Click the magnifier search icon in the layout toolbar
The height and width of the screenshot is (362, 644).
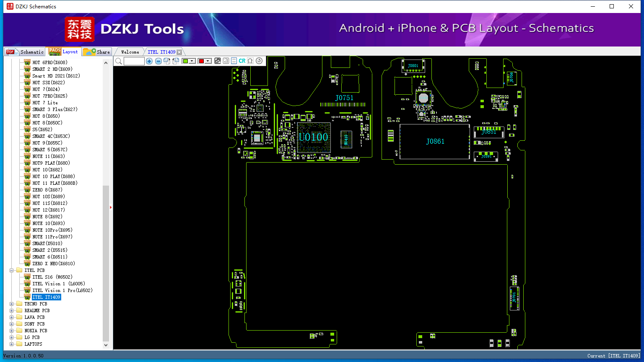(119, 61)
